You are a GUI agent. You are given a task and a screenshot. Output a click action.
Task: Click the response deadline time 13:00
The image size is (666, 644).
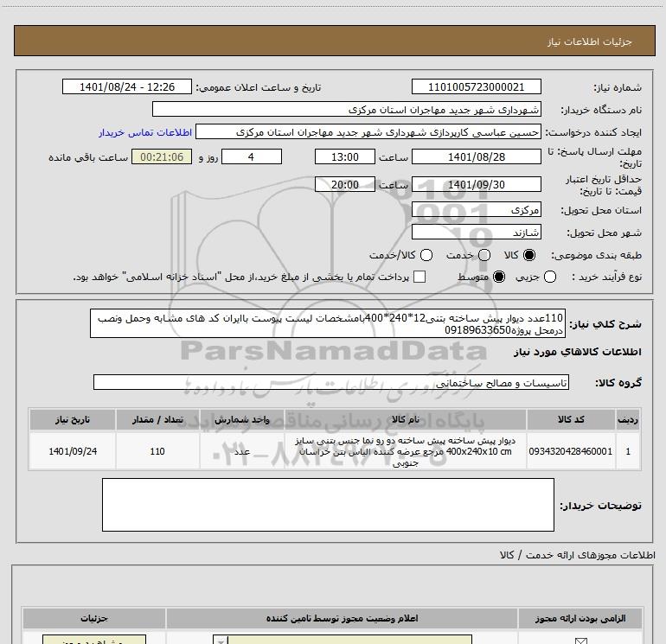coord(345,156)
